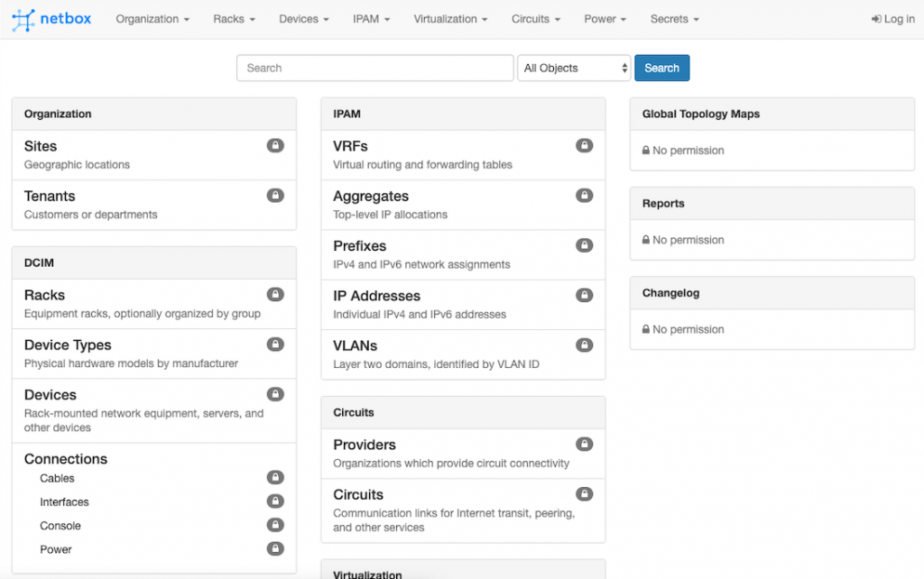Image resolution: width=924 pixels, height=579 pixels.
Task: Open the Devices menu in navbar
Action: (303, 19)
